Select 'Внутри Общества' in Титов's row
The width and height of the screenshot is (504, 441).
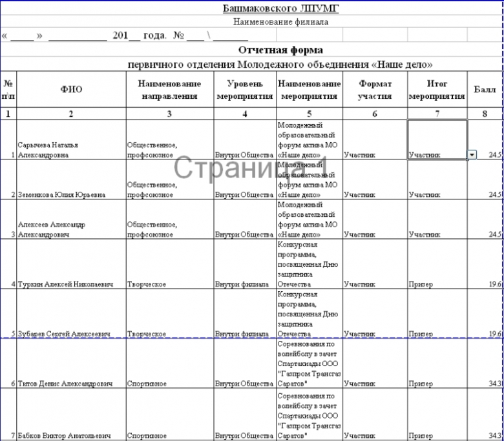[245, 363]
